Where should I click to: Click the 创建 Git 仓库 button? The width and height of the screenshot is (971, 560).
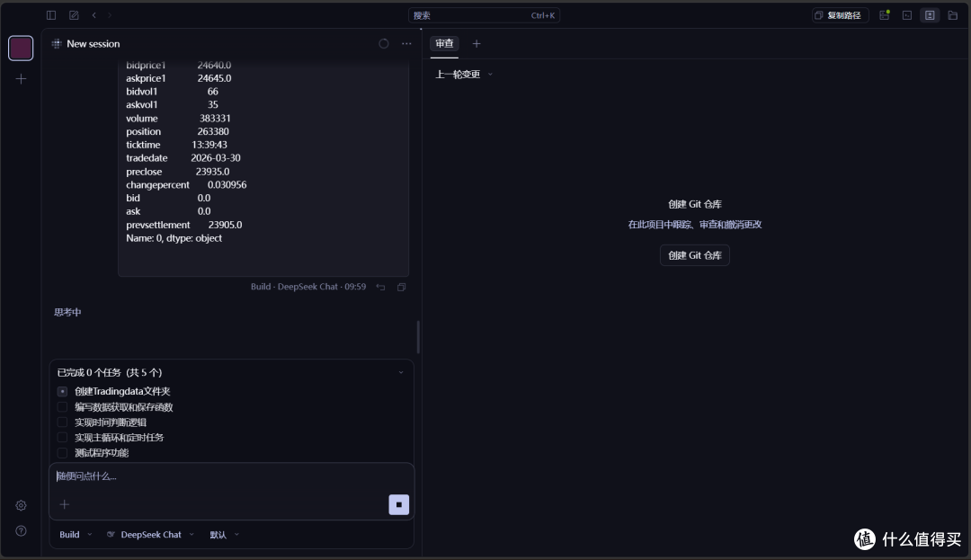(x=695, y=255)
